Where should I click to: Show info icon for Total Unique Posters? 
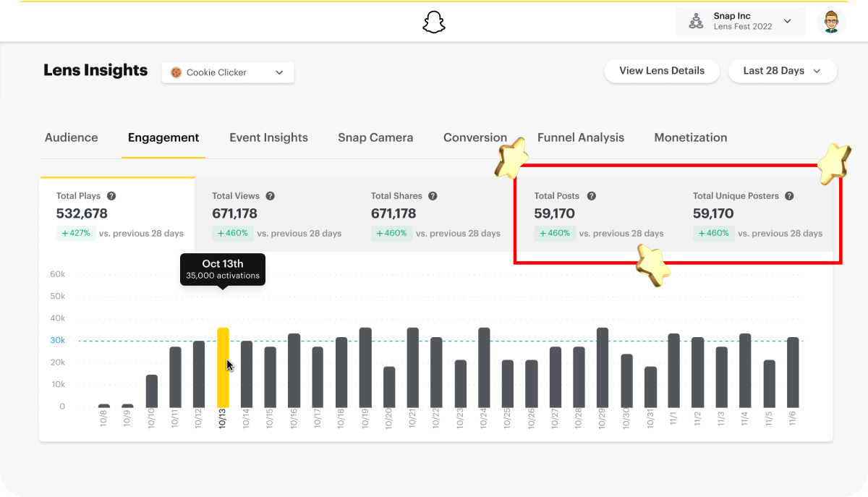coord(789,196)
